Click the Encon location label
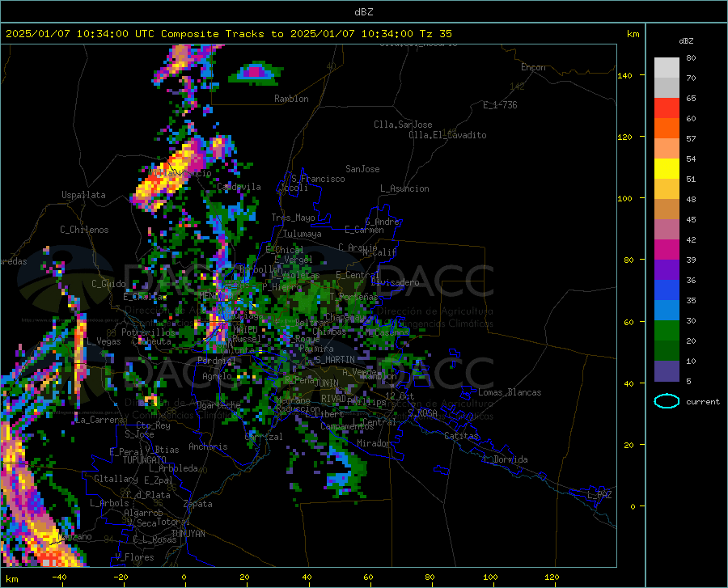The width and height of the screenshot is (728, 588). pos(533,67)
